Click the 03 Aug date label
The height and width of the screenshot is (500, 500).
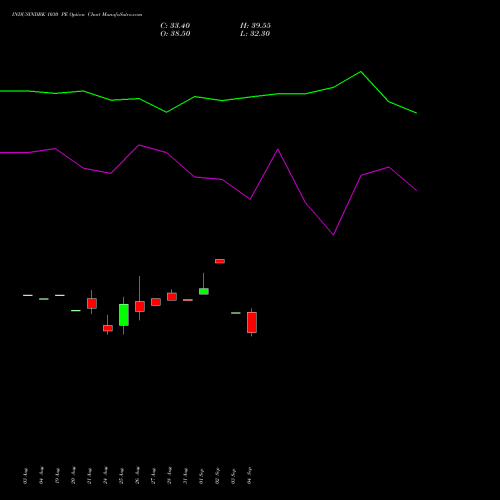pos(26,476)
